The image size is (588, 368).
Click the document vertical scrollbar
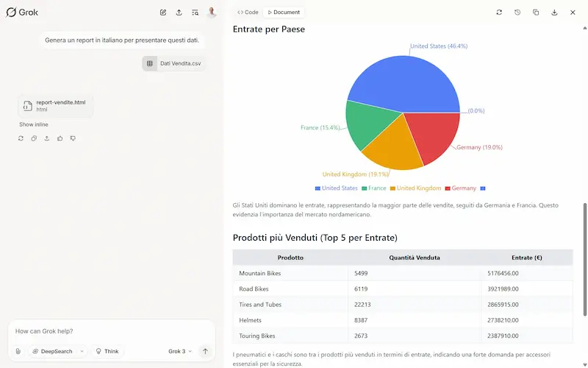pyautogui.click(x=585, y=259)
